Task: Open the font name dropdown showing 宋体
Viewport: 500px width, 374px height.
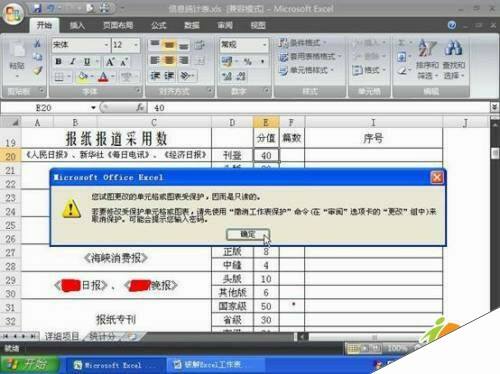Action: coord(106,45)
